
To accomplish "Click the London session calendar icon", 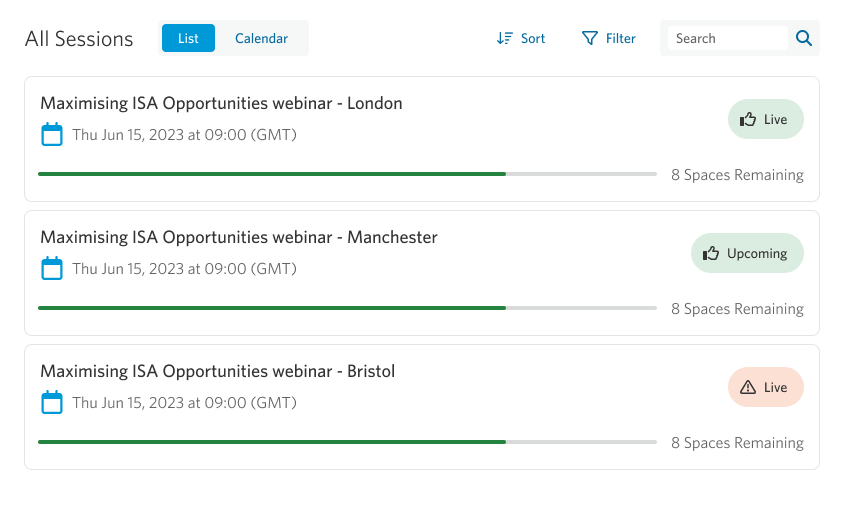I will click(52, 135).
